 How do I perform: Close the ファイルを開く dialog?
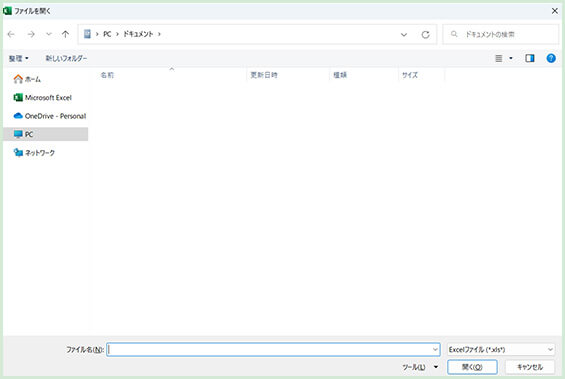click(555, 11)
